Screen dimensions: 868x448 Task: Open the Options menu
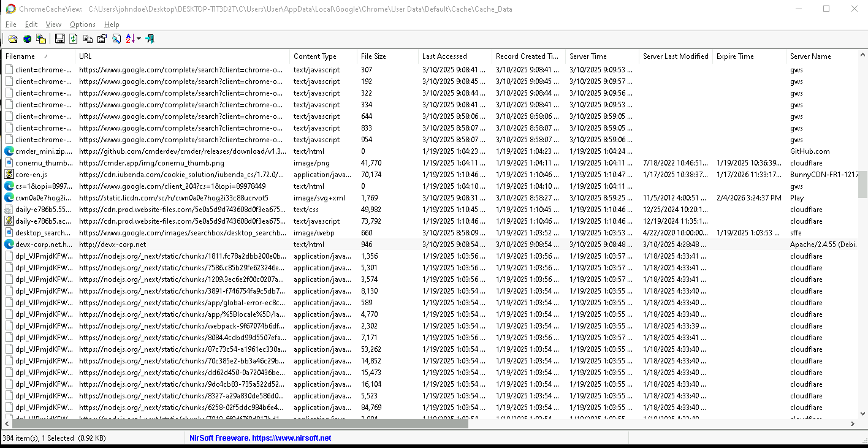pyautogui.click(x=82, y=25)
